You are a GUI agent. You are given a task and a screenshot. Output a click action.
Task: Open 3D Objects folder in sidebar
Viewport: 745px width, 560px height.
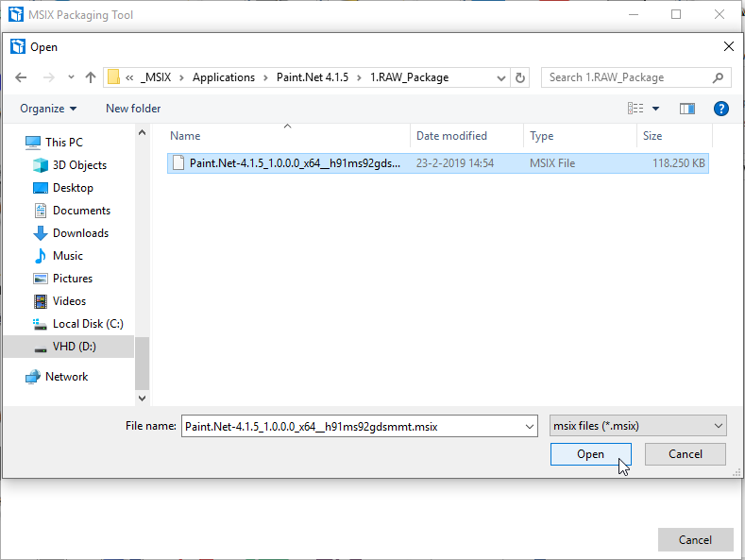click(79, 165)
